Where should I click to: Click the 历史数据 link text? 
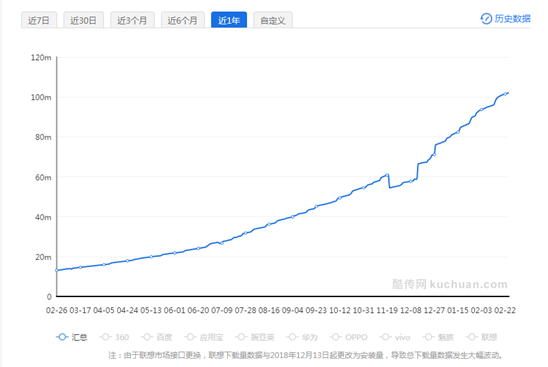pyautogui.click(x=512, y=19)
